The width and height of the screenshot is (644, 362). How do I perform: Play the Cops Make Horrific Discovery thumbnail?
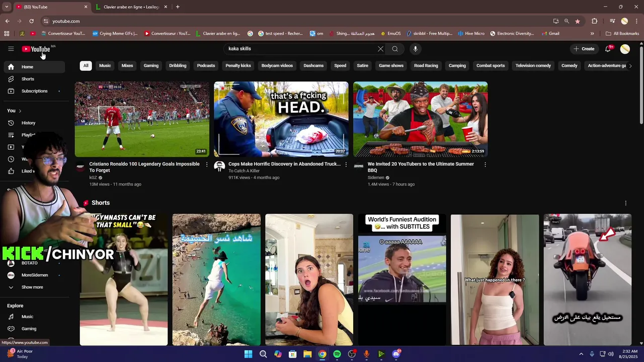tap(281, 119)
